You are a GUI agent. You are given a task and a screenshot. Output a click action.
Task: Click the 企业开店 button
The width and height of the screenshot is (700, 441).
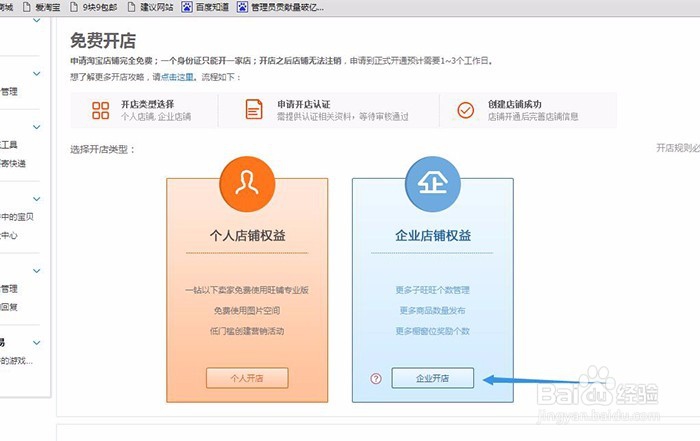click(433, 378)
